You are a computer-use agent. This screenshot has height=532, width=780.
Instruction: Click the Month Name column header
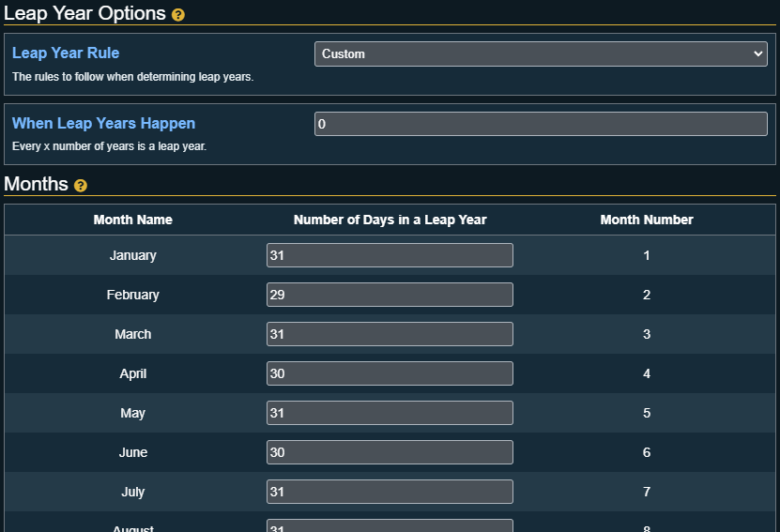(x=133, y=220)
